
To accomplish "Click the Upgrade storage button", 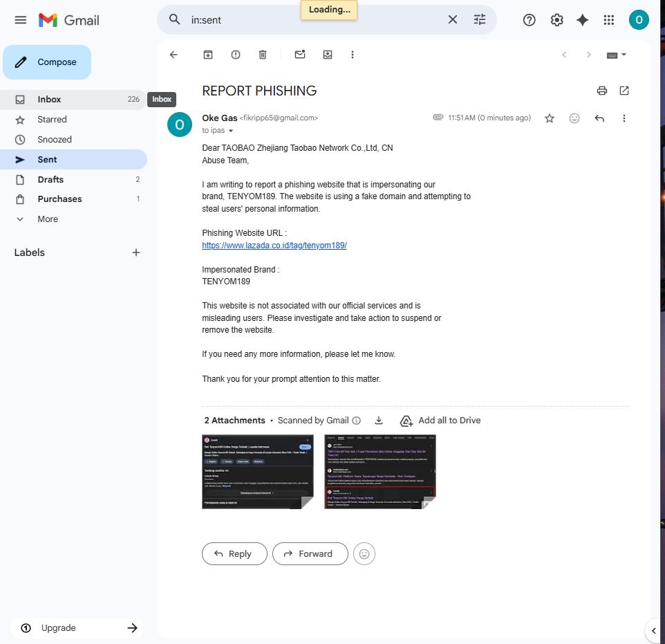I will click(x=77, y=628).
